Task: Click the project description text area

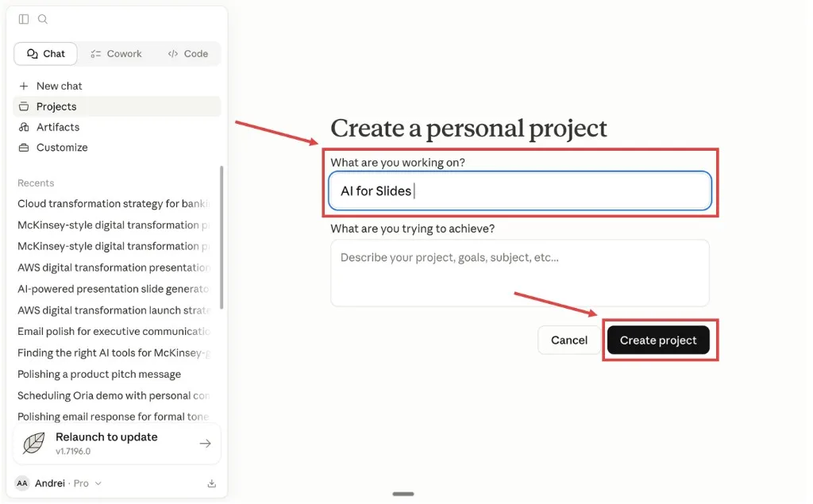Action: tap(520, 273)
